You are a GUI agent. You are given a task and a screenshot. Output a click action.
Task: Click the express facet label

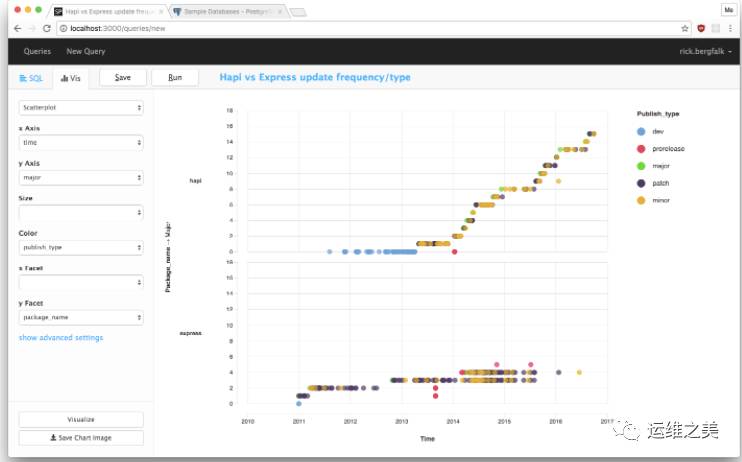pos(190,333)
